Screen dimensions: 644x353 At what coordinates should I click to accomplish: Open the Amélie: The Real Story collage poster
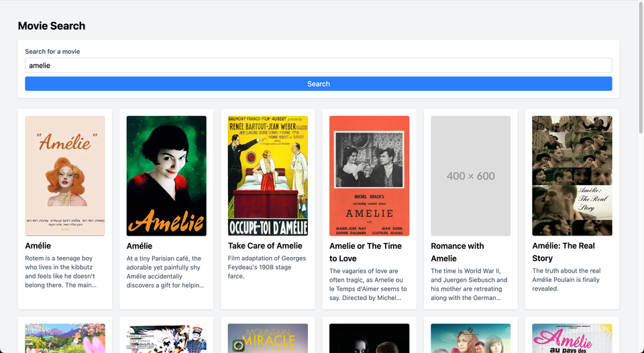[x=572, y=176]
